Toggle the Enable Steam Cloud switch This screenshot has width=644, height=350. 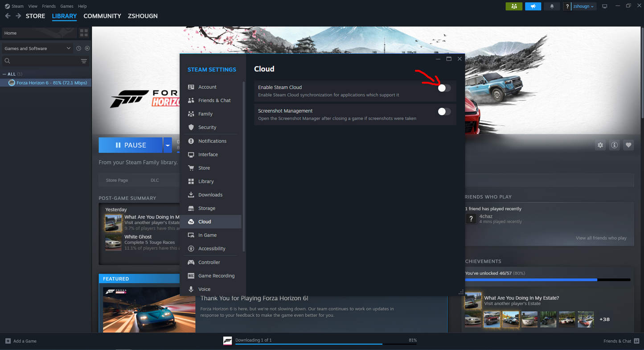[x=444, y=88]
